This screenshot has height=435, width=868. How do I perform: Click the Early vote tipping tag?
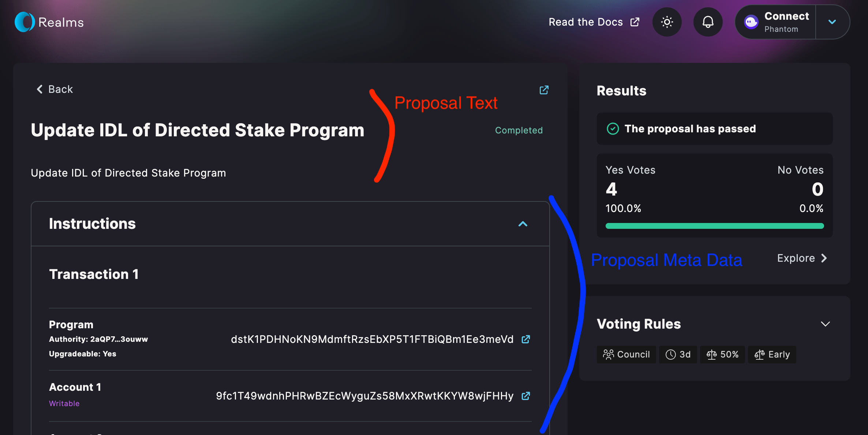pos(772,354)
